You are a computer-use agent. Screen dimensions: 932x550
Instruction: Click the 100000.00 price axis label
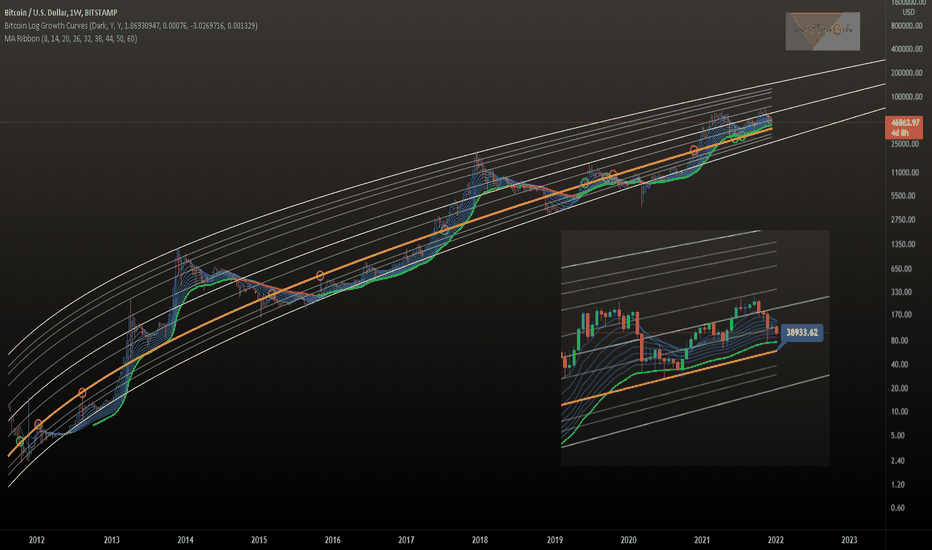click(x=906, y=96)
